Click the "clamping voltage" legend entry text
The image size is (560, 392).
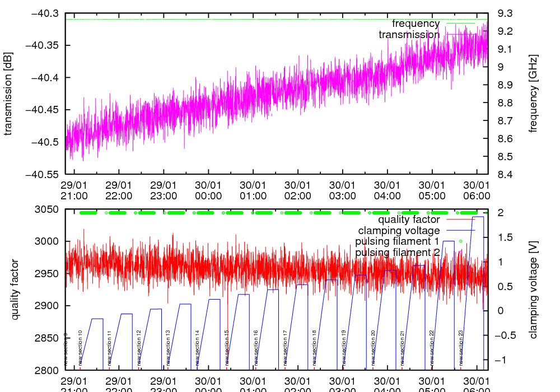click(399, 230)
